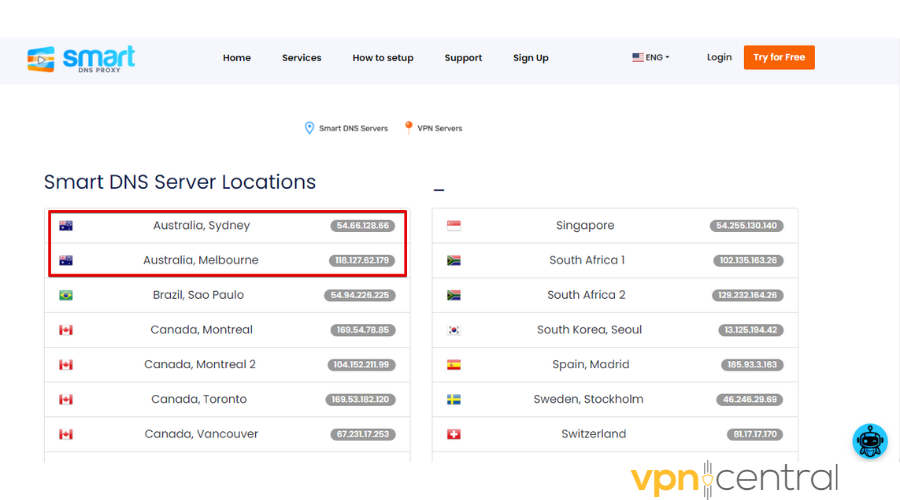Select the "Brazil, Sao Paulo" row text
The height and width of the screenshot is (500, 900).
198,295
